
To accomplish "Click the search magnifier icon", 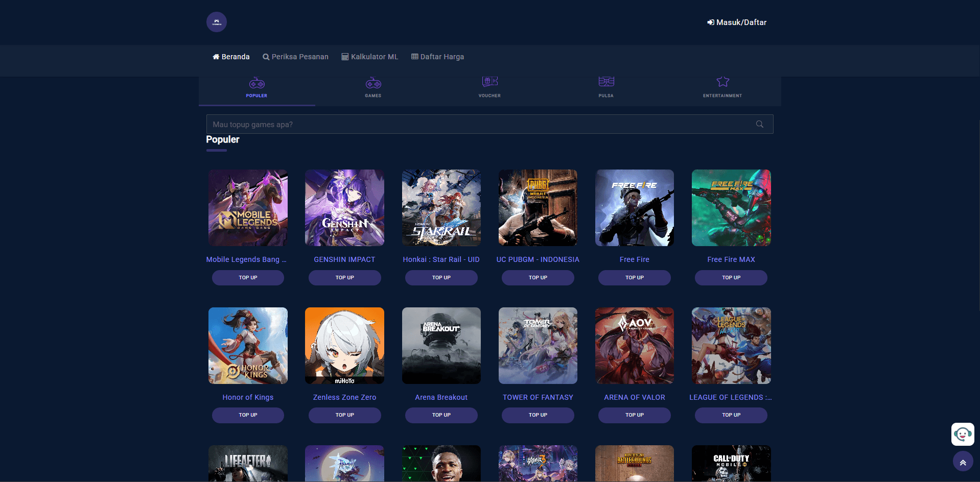I will coord(760,124).
